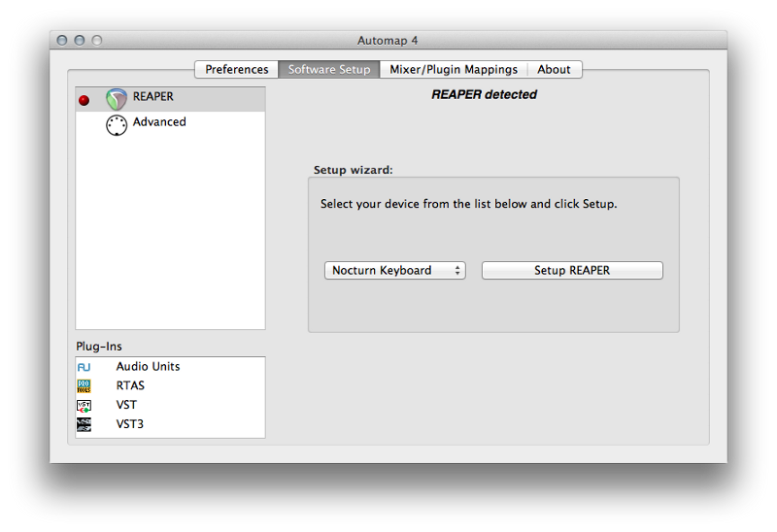Image resolution: width=777 pixels, height=532 pixels.
Task: Click the RTAS Pro Tools icon
Action: (x=84, y=386)
